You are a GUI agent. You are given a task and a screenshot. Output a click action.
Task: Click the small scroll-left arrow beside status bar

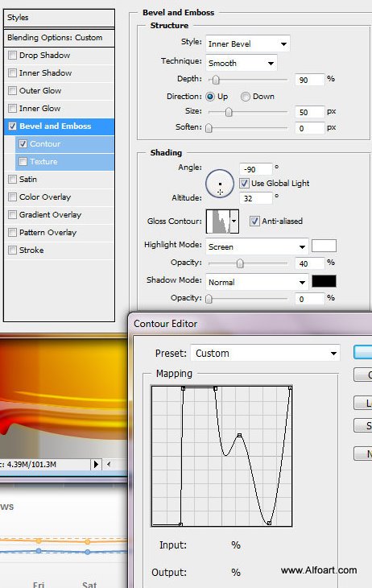point(109,464)
